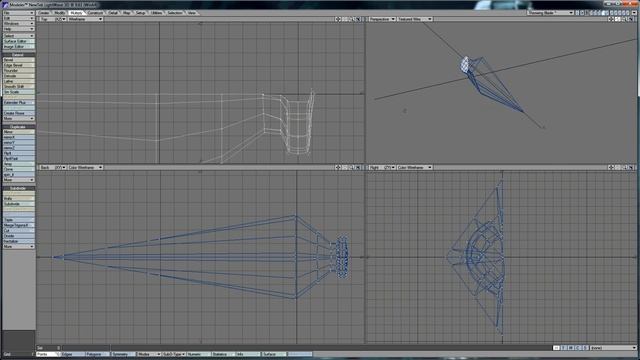Screen dimensions: 640x360
Task: Maximize the Right viewport using its corner icon
Action: (x=632, y=167)
